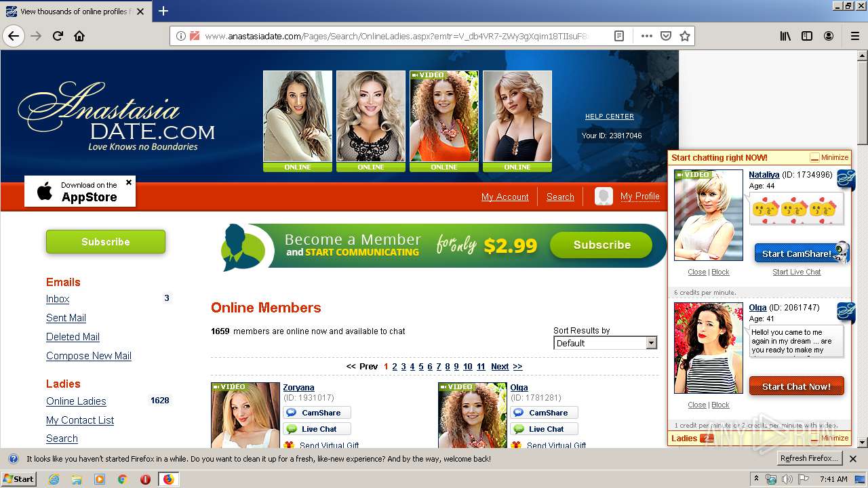The height and width of the screenshot is (488, 868).
Task: Click Zoryana's CamShare button
Action: pos(317,413)
